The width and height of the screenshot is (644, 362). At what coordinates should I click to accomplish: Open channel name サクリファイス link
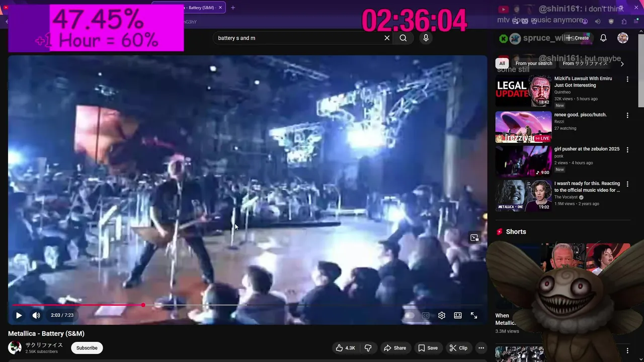(x=44, y=345)
